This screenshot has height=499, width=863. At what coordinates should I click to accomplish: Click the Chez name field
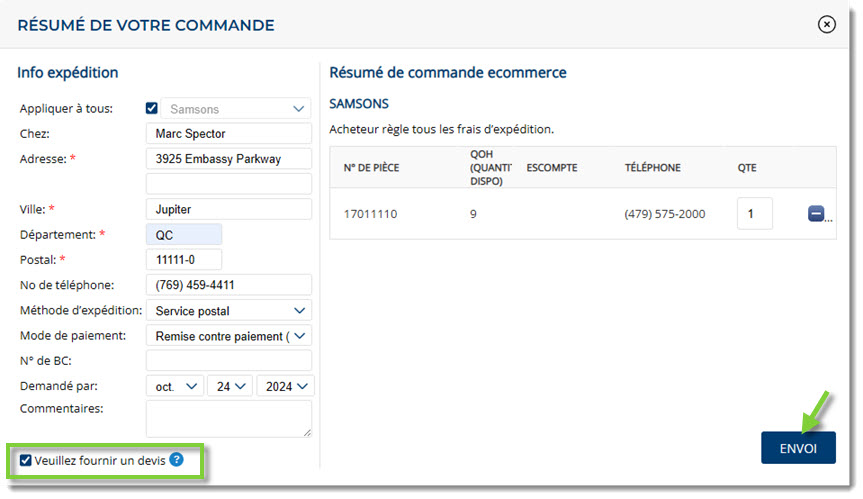coord(229,134)
